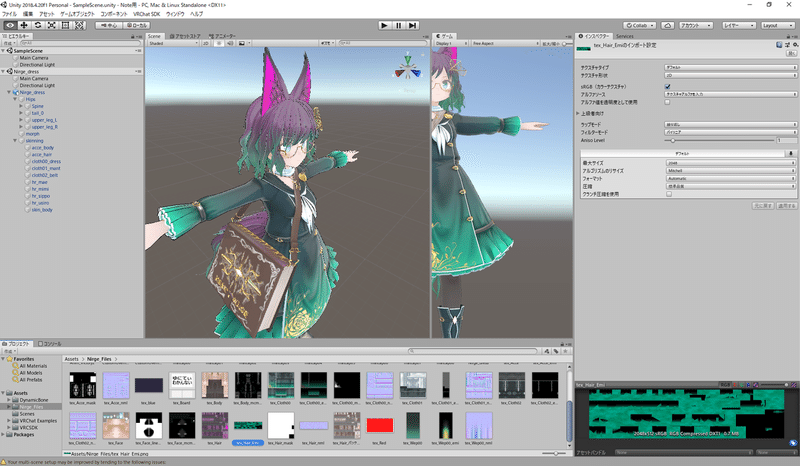
Task: Select the standalone platform download icon
Action: click(791, 153)
